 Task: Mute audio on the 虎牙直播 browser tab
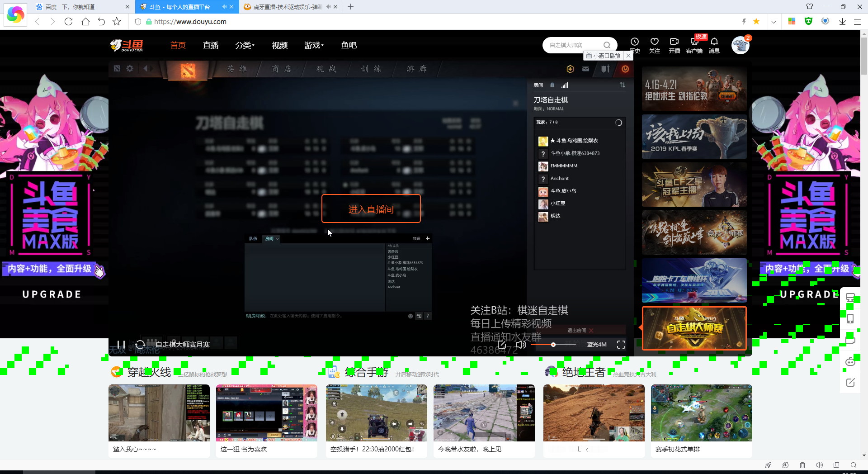click(328, 7)
